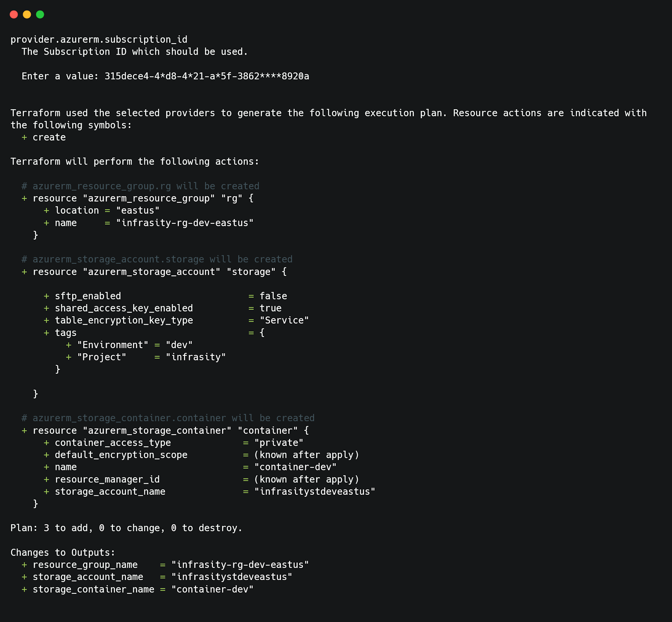The width and height of the screenshot is (672, 622).
Task: Click the '+ create' symbol legend line
Action: 44,137
